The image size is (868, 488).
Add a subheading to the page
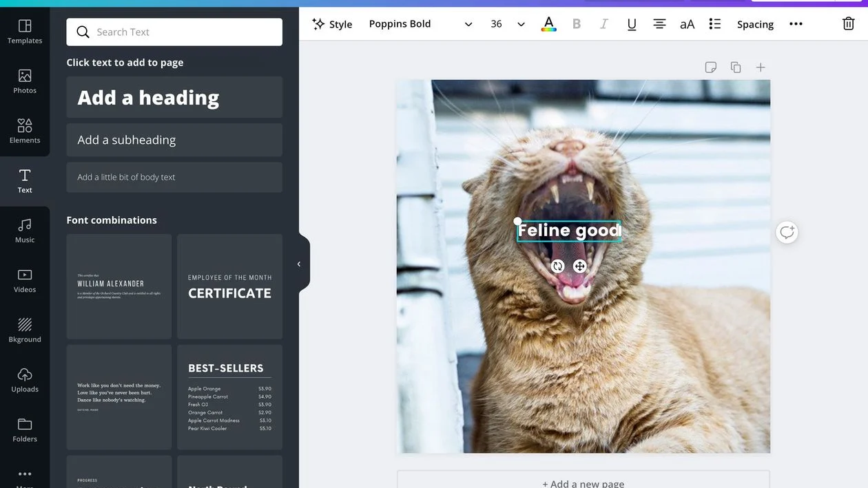click(x=174, y=140)
